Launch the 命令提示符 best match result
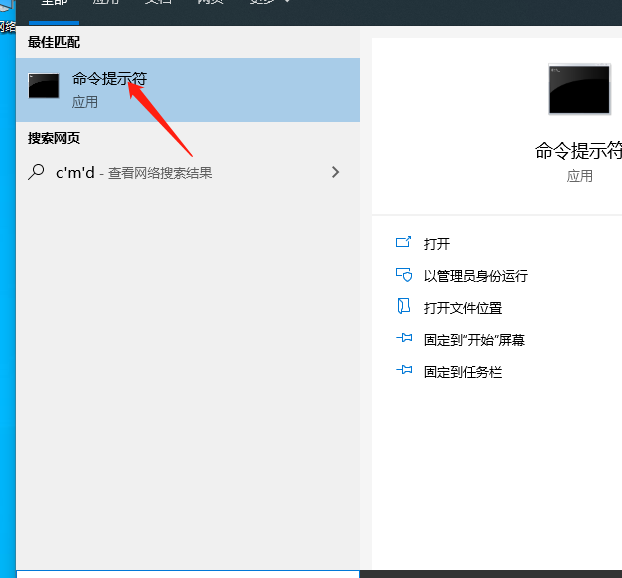Screen dimensions: 622x578 click(109, 79)
